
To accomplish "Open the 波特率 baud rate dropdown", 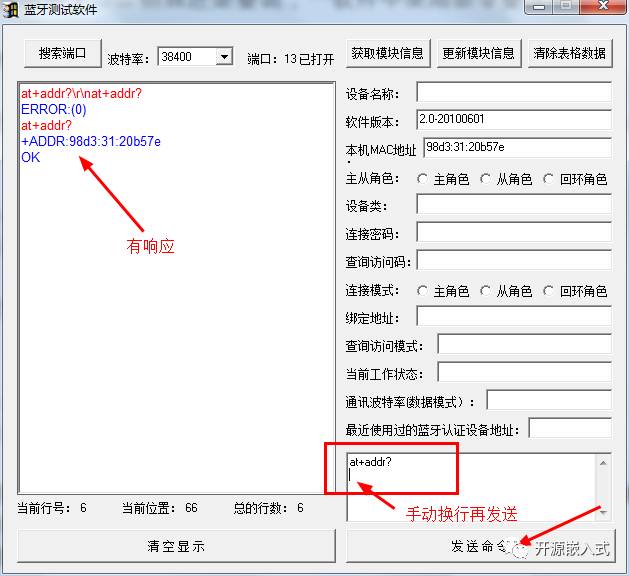I will coord(224,57).
